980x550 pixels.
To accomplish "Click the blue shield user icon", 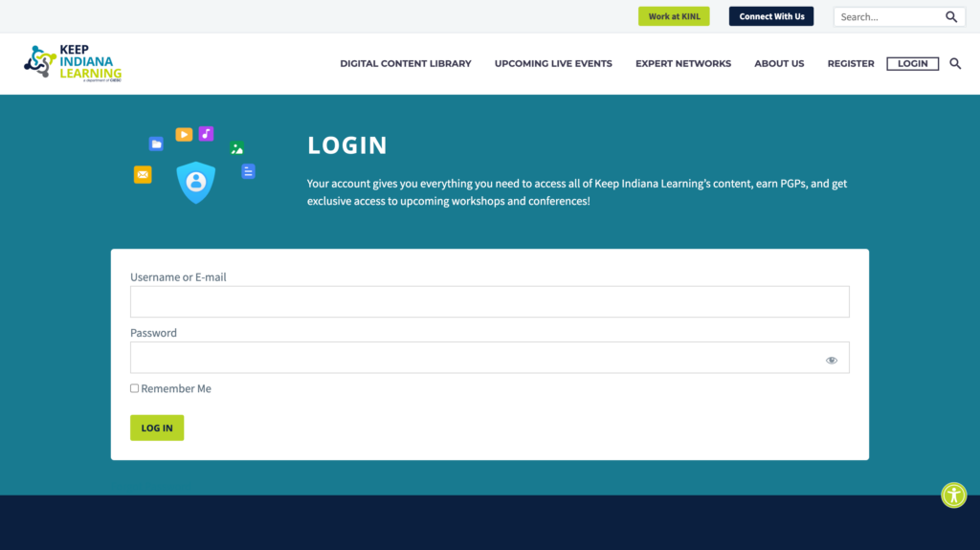I will pyautogui.click(x=196, y=182).
